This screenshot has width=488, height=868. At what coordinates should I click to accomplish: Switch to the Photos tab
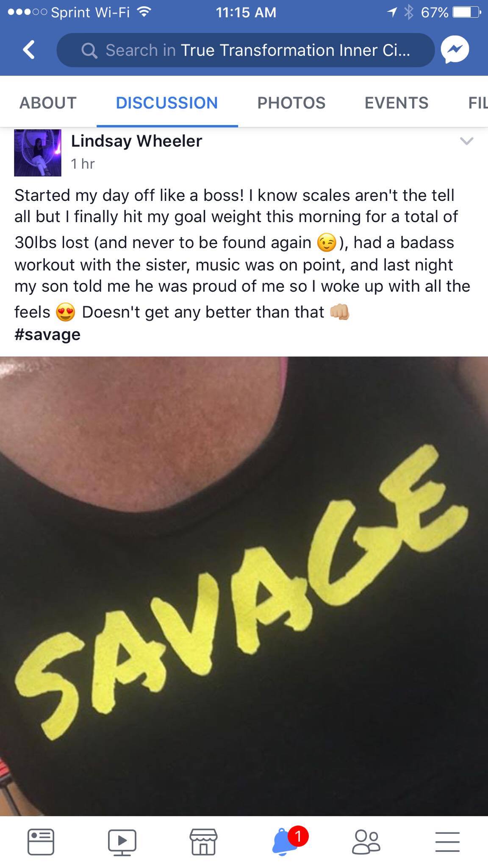291,103
